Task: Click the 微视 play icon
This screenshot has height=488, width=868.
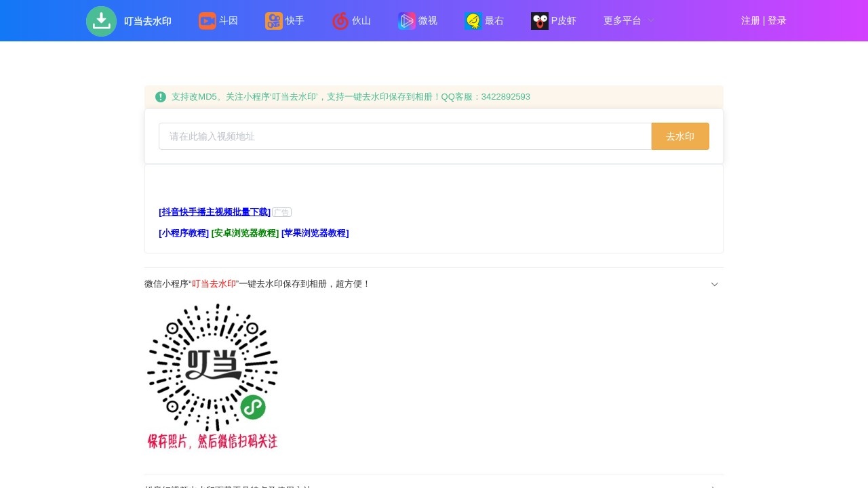Action: pyautogui.click(x=407, y=21)
